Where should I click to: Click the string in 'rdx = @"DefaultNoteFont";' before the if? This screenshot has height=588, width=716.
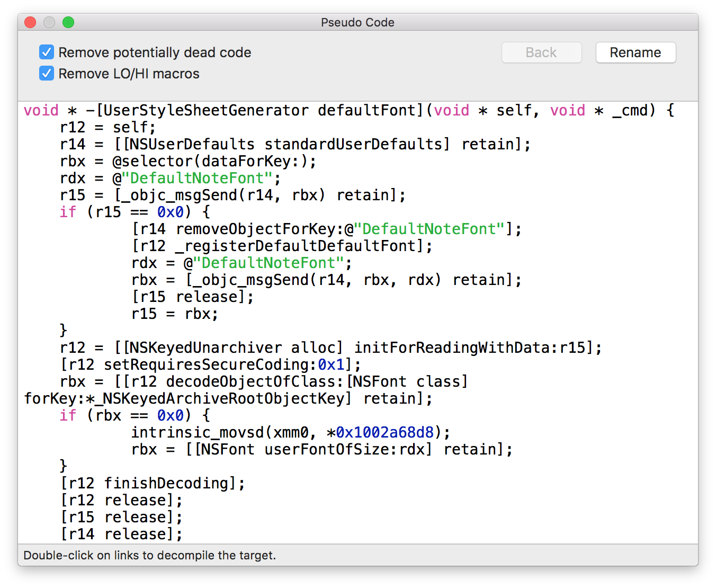click(x=197, y=178)
